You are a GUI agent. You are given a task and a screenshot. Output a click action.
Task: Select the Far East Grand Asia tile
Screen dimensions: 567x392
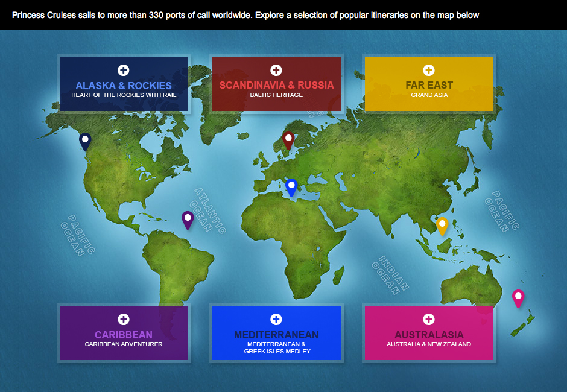pos(429,84)
